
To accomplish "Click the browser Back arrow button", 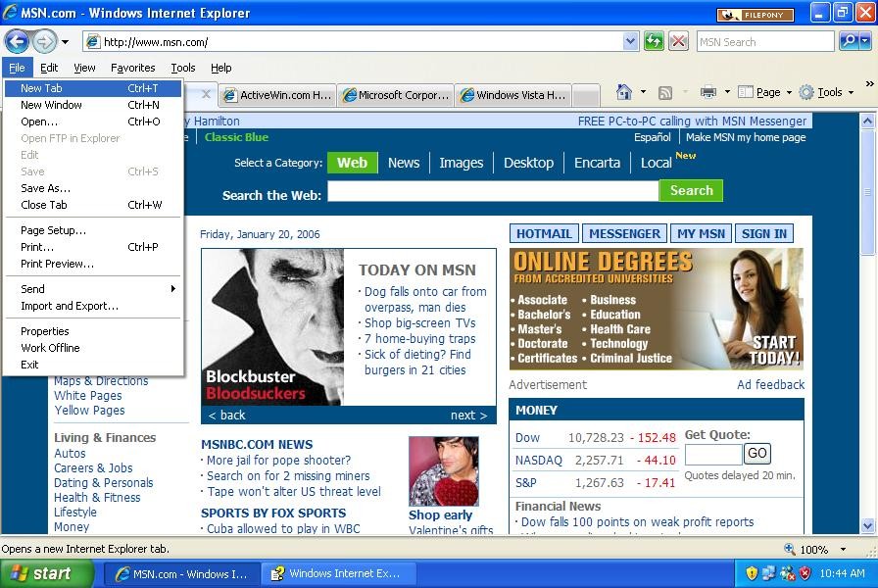I will point(17,41).
